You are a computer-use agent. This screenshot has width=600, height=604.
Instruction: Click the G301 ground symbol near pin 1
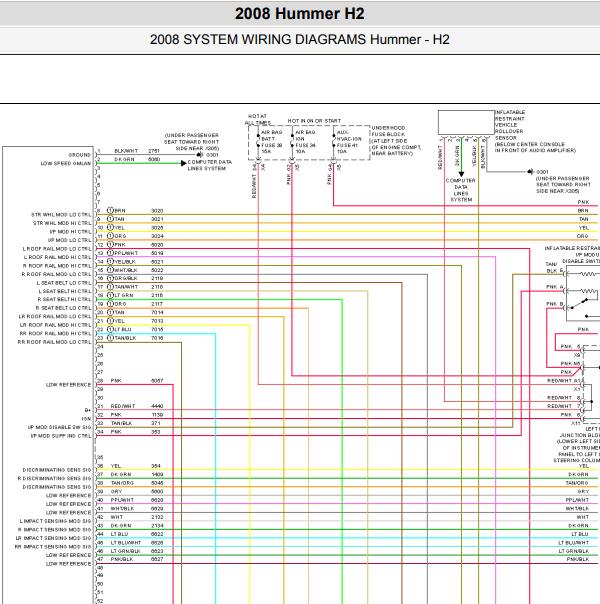200,154
